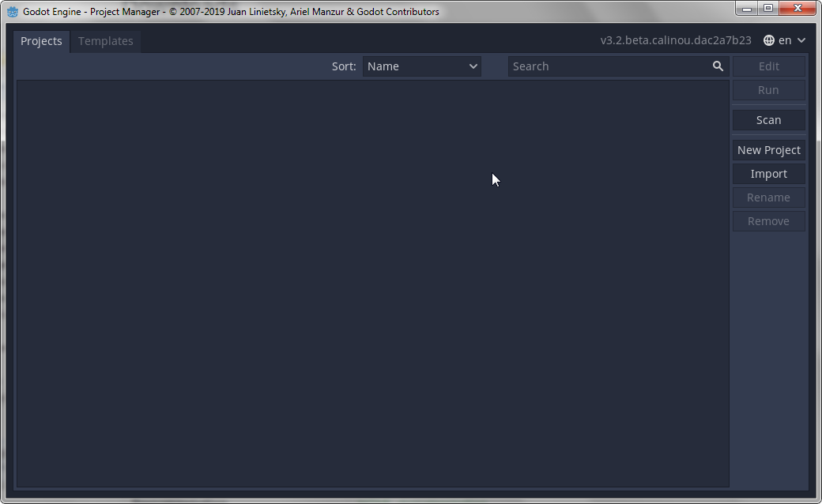Scan for projects with Scan button
The height and width of the screenshot is (504, 822).
click(x=768, y=120)
